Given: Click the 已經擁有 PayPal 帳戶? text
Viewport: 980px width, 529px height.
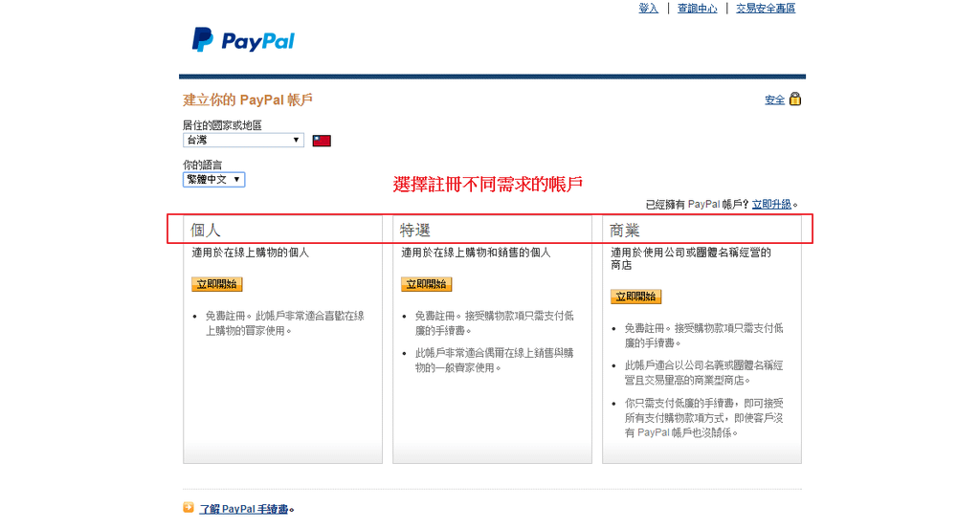Looking at the screenshot, I should tap(697, 204).
